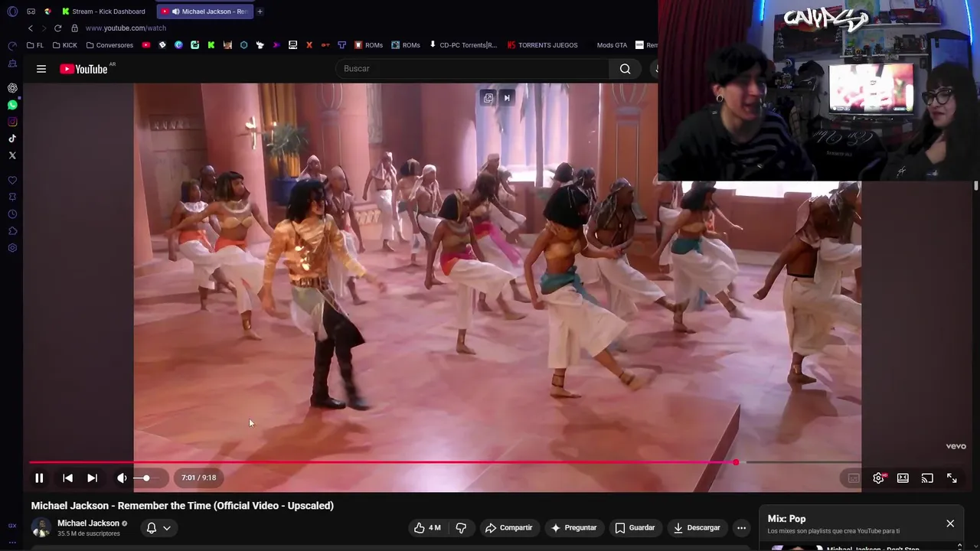Click the Descargar download button

click(x=697, y=528)
